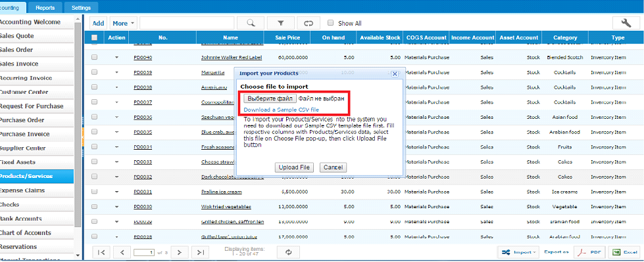Toggle the Show All checkbox
The height and width of the screenshot is (262, 644).
[x=330, y=23]
